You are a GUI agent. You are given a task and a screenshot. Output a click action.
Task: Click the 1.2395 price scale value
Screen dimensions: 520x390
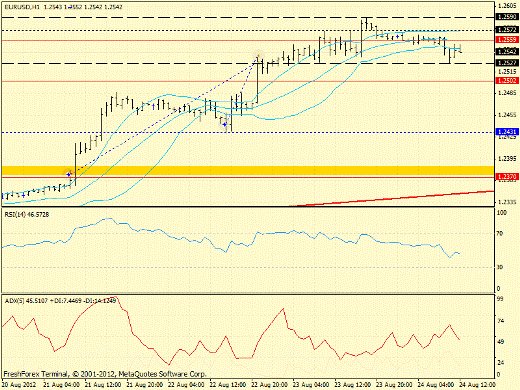(507, 158)
